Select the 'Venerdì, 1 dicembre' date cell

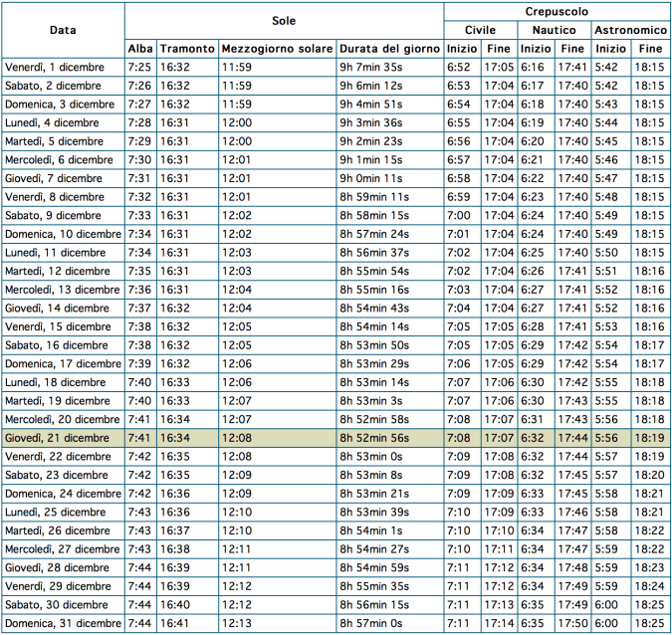(64, 67)
